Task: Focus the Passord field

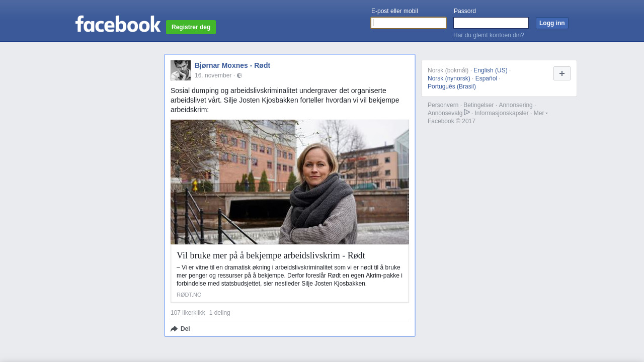Action: click(491, 23)
